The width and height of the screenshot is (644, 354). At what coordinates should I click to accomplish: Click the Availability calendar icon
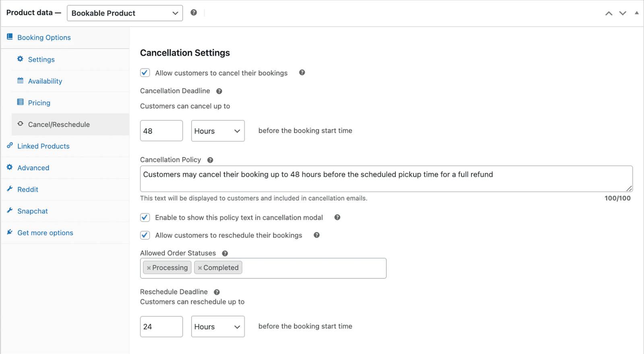(x=20, y=80)
